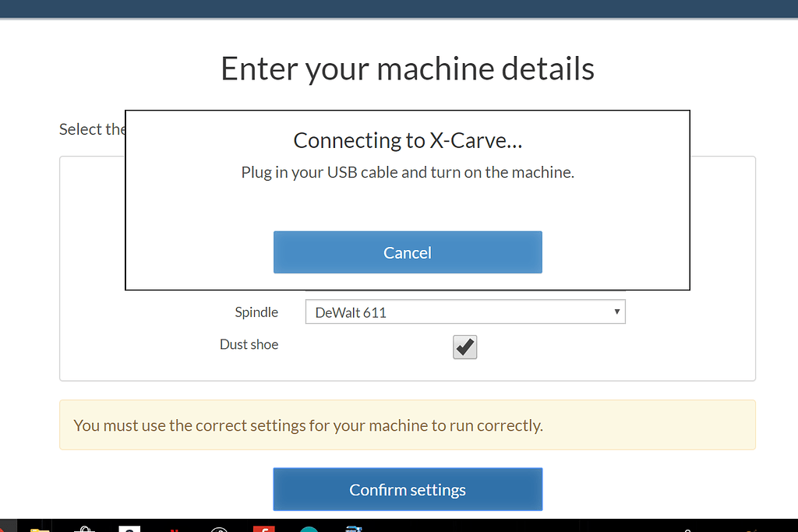798x532 pixels.
Task: Click the dropdown arrow next to DeWalt 611
Action: pos(616,312)
